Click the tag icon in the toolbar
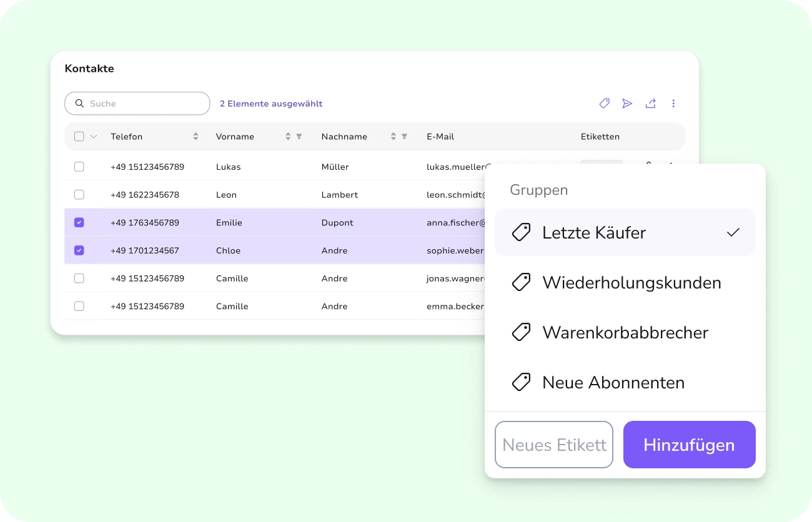Screen dimensions: 812x522 (x=604, y=103)
